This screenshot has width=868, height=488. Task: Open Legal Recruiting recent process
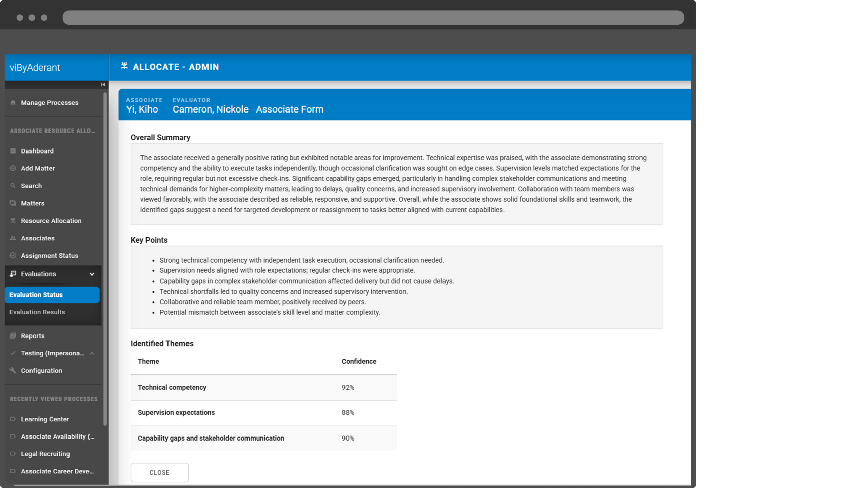[x=45, y=454]
